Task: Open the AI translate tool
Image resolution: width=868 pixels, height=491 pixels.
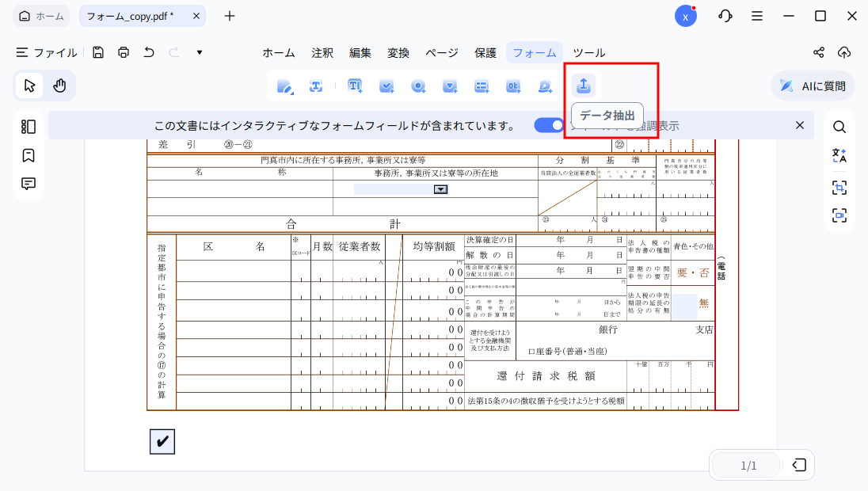Action: 839,157
